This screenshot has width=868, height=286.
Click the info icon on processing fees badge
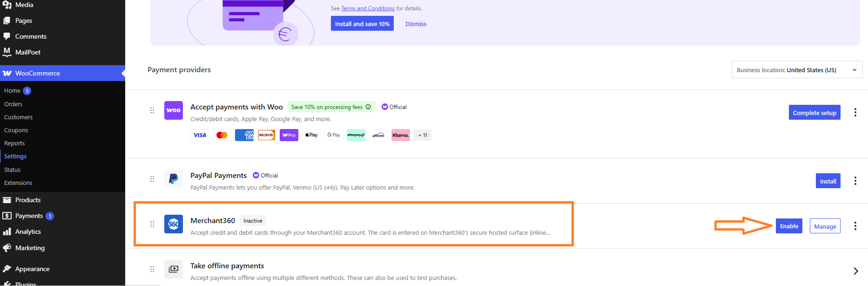pyautogui.click(x=368, y=107)
